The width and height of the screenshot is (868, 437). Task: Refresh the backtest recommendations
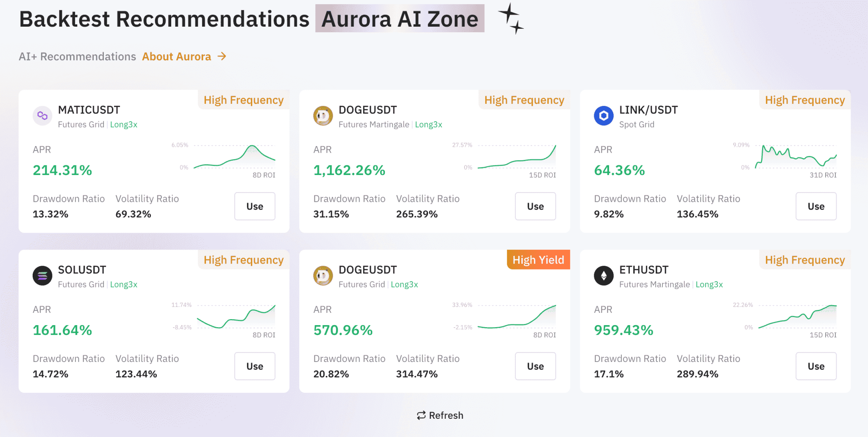click(440, 415)
